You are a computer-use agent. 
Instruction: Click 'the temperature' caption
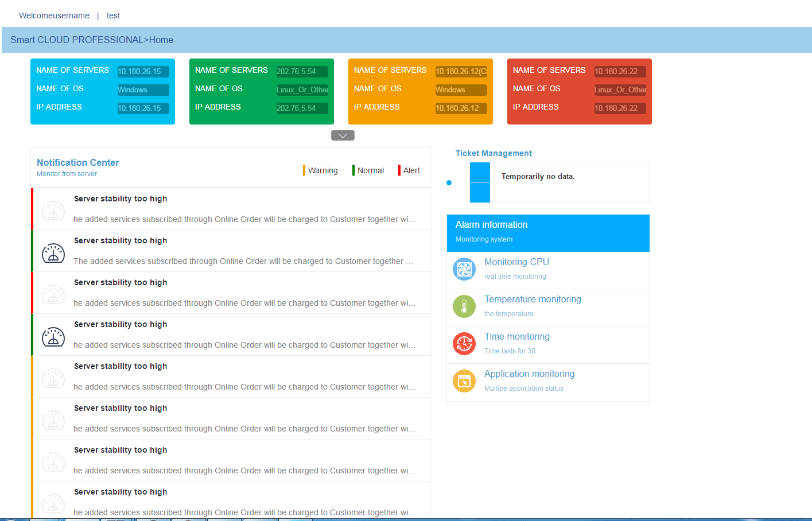tap(509, 314)
